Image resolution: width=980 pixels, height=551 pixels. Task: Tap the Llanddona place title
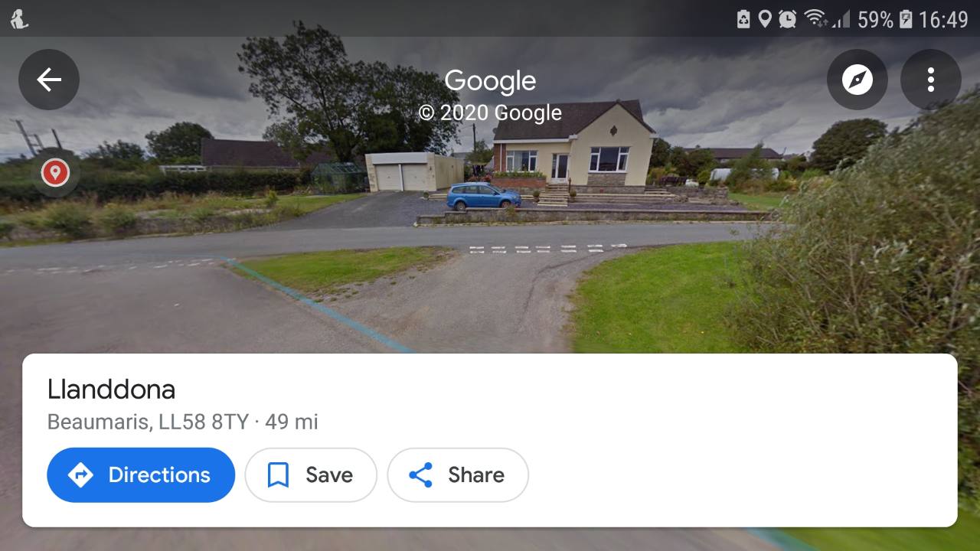coord(112,390)
